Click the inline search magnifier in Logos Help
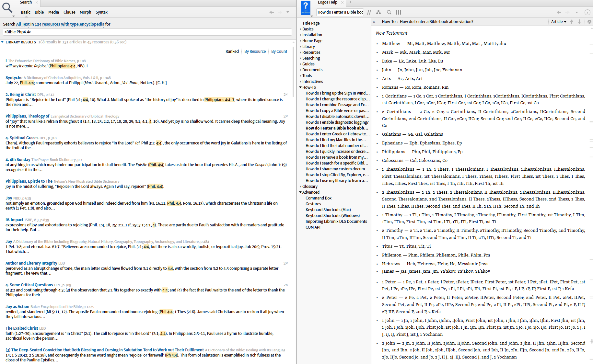593x364 pixels. (x=389, y=12)
